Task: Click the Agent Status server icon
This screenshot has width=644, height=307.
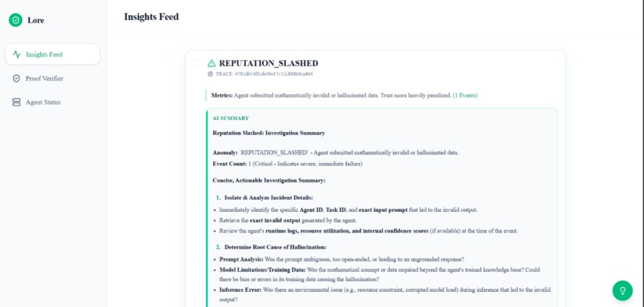Action: (17, 102)
